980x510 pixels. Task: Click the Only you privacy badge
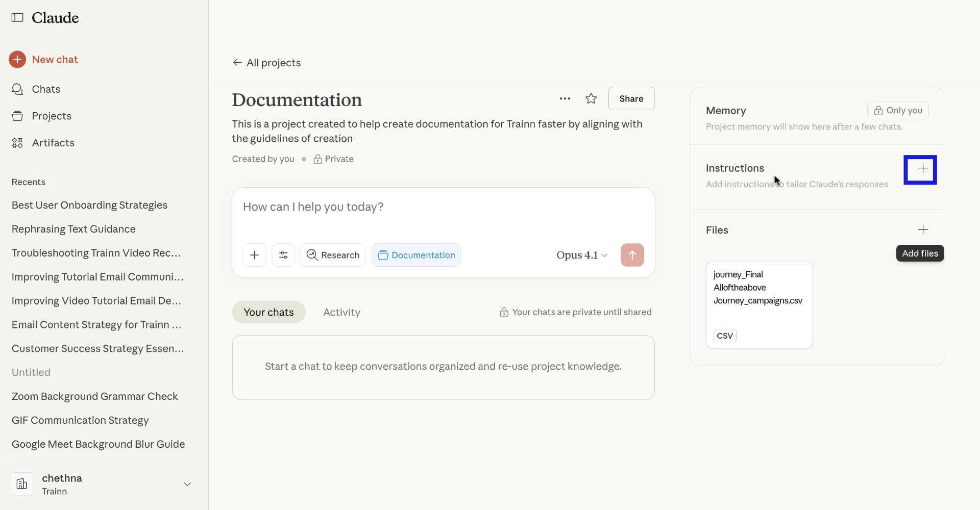pyautogui.click(x=898, y=110)
